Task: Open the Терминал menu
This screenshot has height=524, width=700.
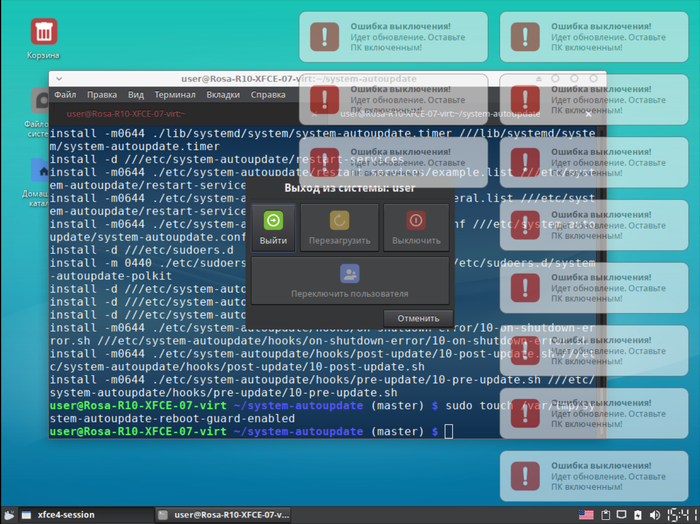Action: click(x=174, y=95)
